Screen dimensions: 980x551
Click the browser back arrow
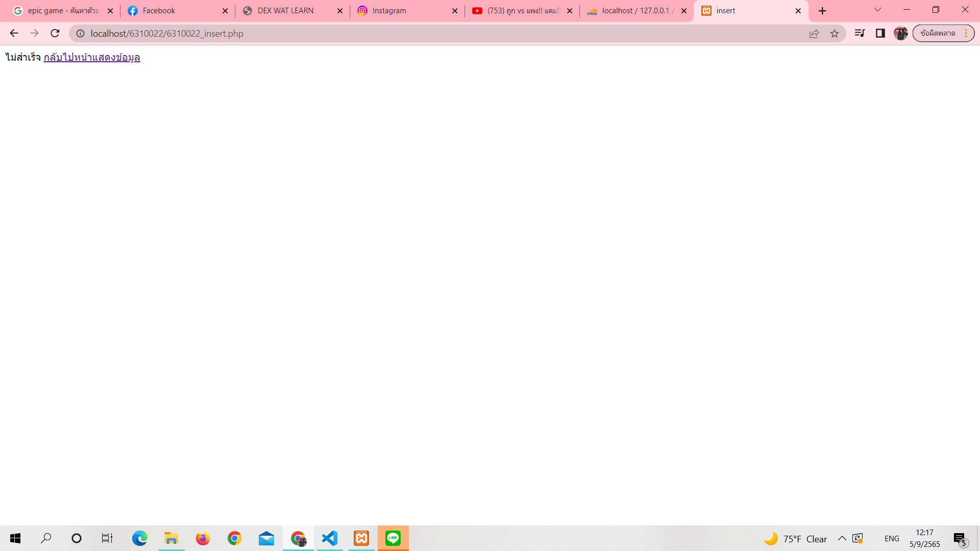14,33
